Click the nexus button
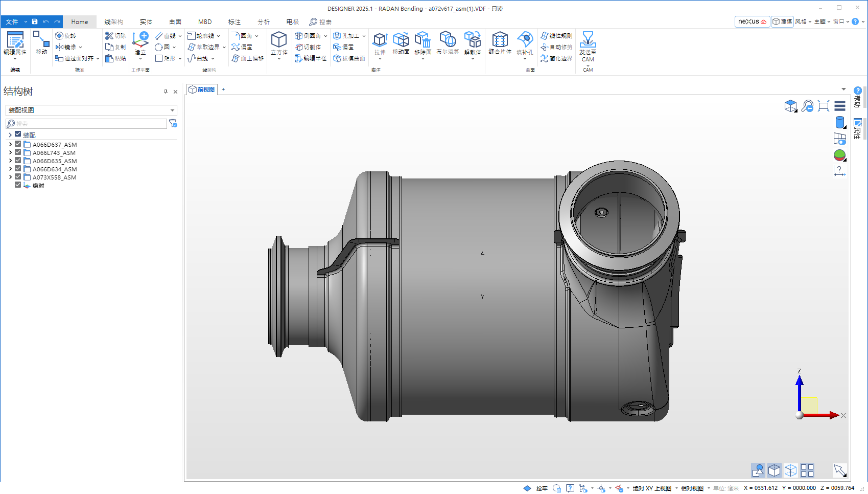 tap(752, 21)
